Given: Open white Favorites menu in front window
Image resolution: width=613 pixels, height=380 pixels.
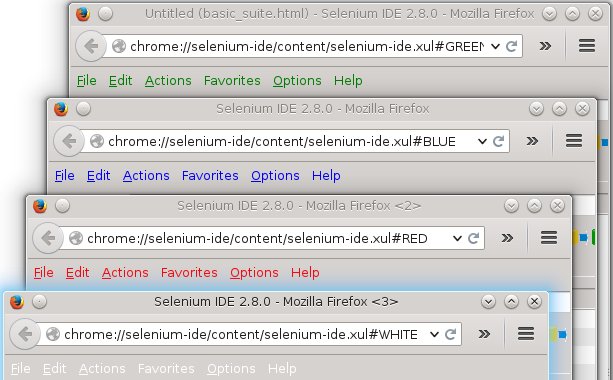Looking at the screenshot, I should click(166, 369).
